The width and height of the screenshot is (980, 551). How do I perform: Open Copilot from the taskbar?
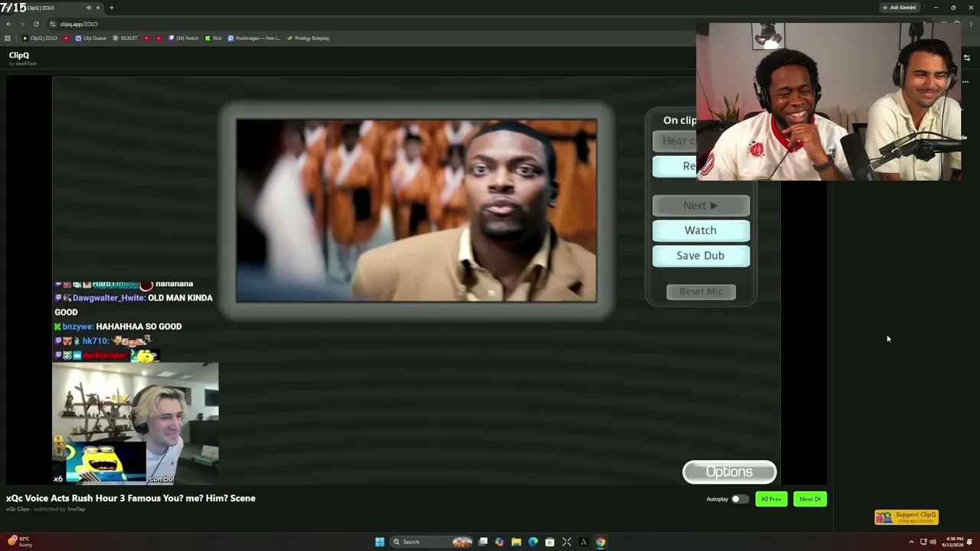click(499, 542)
